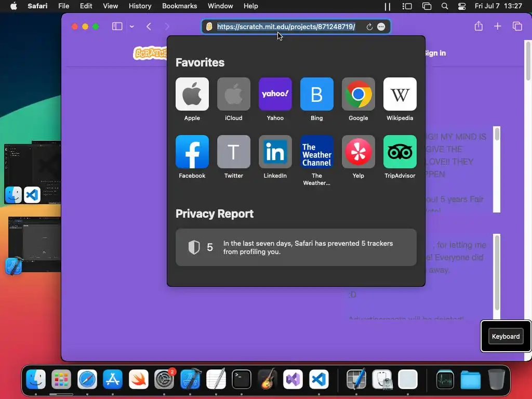The image size is (532, 399).
Task: Click the Scratch site icon in address bar
Action: click(209, 26)
